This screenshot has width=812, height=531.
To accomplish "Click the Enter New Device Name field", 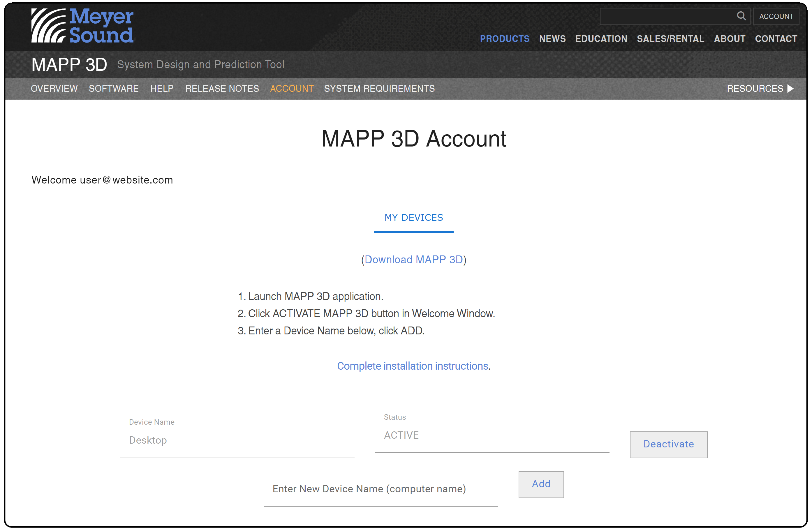I will coord(381,489).
